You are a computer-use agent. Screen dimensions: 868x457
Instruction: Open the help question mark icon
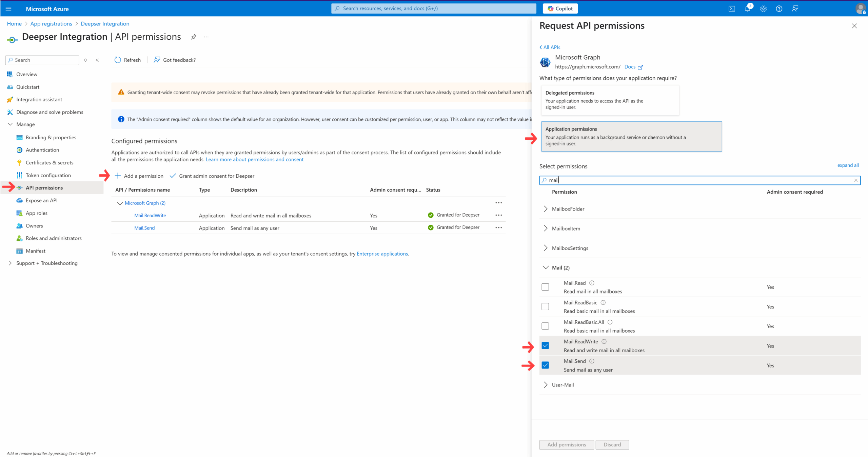pyautogui.click(x=779, y=9)
